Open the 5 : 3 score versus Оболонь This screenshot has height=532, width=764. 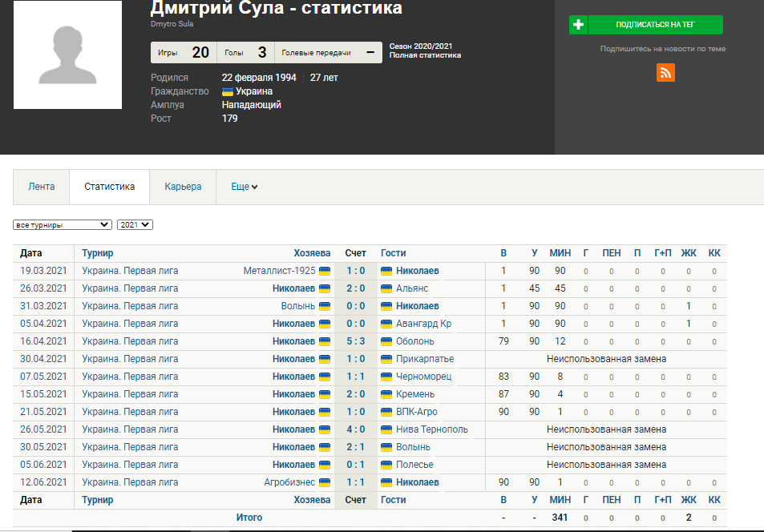(355, 341)
